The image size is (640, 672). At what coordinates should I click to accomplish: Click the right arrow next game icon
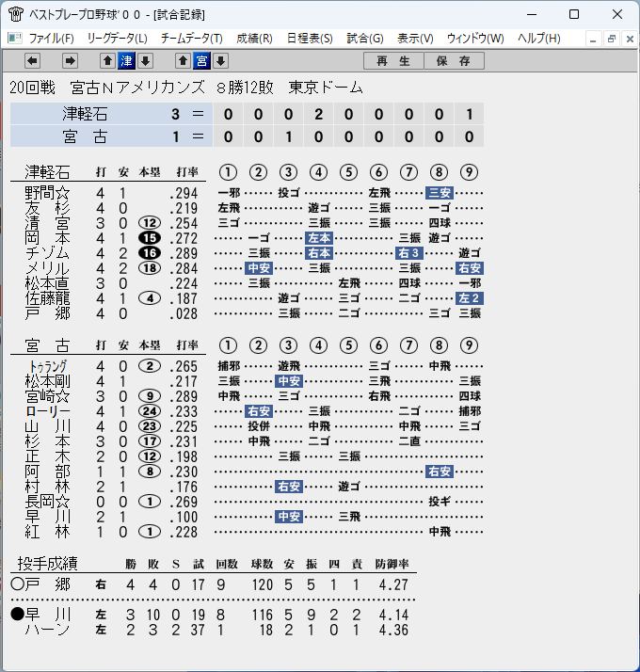[x=70, y=61]
